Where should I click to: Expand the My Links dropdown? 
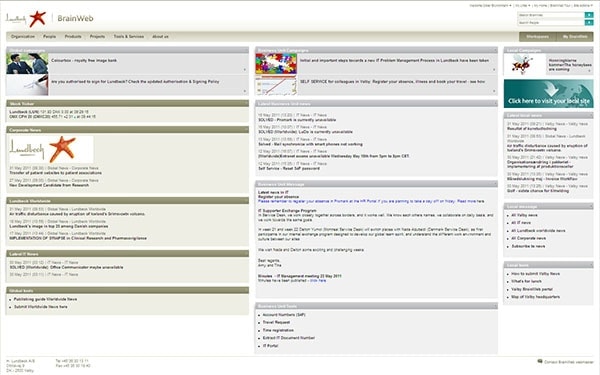pyautogui.click(x=522, y=6)
